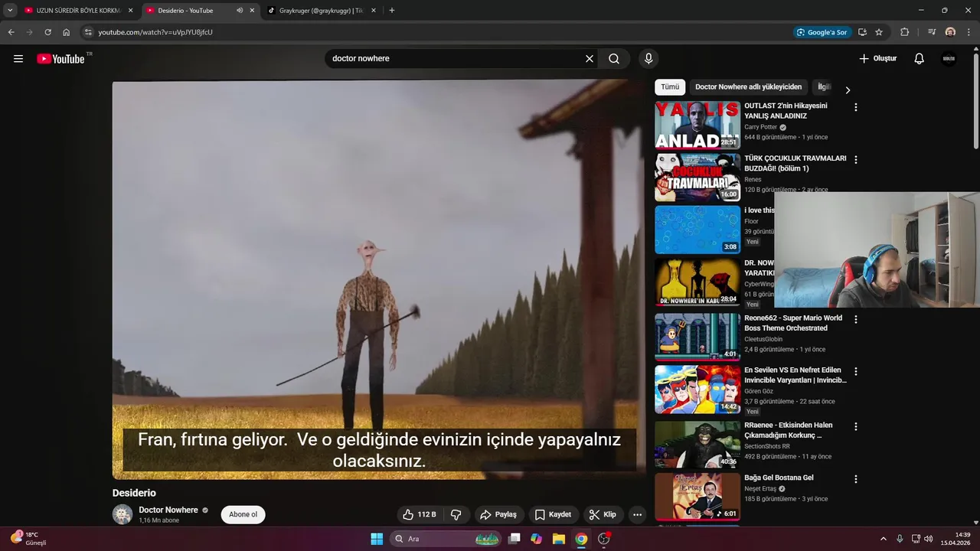Show hidden system tray icons chevron

tap(883, 539)
